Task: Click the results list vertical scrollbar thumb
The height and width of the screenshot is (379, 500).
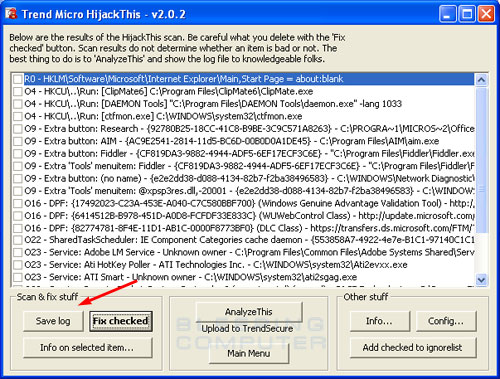Action: pos(481,160)
